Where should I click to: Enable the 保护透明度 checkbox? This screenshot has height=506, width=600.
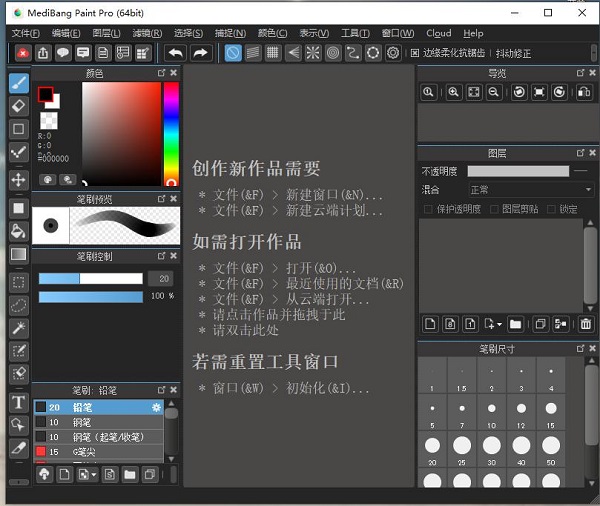[x=429, y=209]
